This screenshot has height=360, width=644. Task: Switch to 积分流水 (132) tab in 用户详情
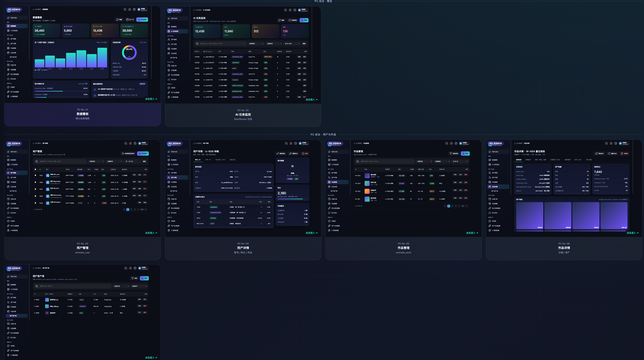220,160
